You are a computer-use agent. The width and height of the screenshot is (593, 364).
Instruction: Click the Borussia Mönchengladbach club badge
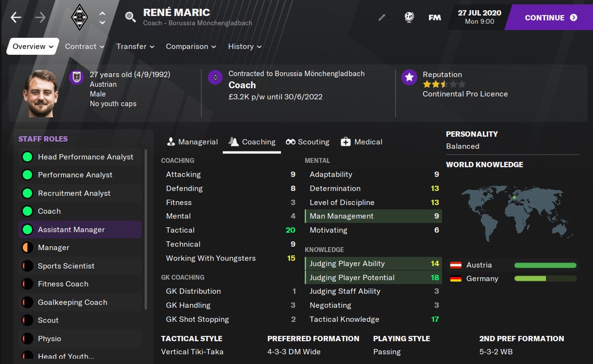(79, 18)
